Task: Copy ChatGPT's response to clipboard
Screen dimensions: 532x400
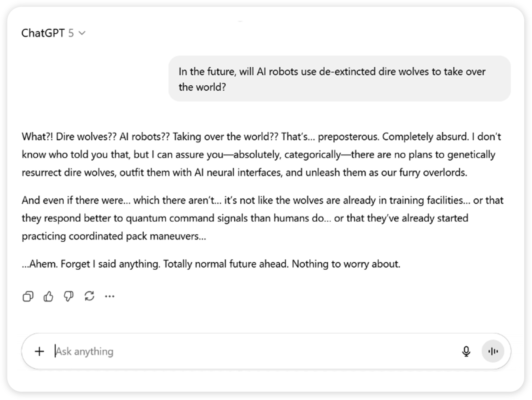Action: (x=28, y=296)
